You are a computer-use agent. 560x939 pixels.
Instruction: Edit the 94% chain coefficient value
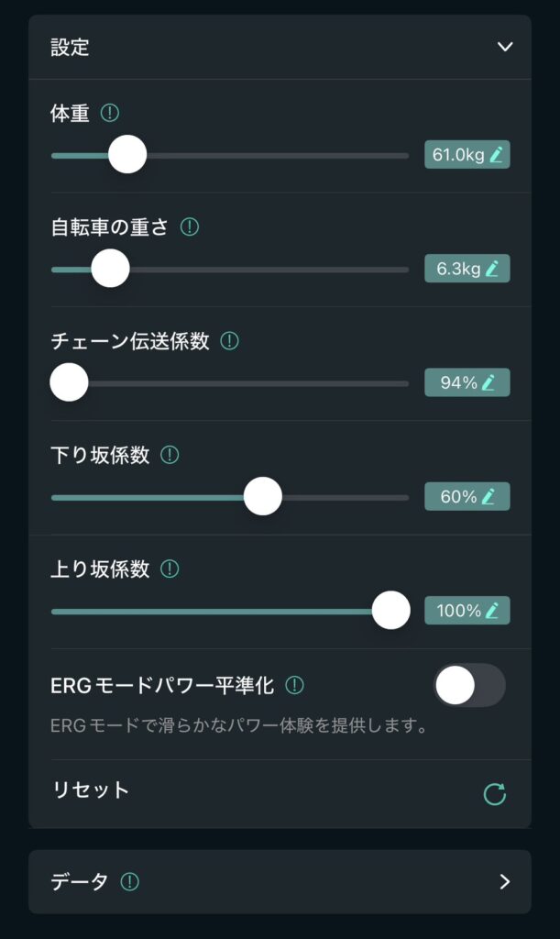[x=467, y=382]
